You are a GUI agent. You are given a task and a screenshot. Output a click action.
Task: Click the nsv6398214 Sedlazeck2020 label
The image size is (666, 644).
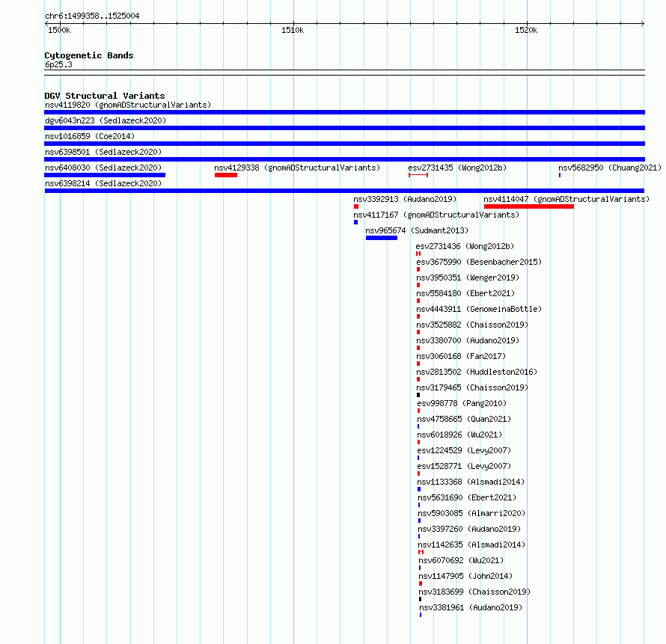[x=103, y=183]
